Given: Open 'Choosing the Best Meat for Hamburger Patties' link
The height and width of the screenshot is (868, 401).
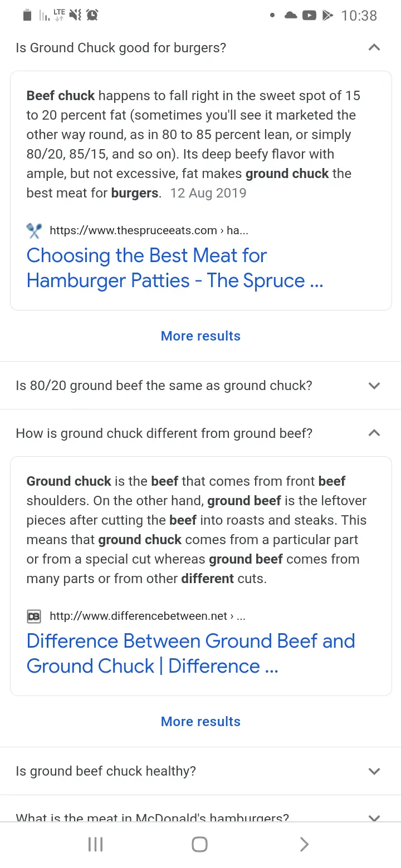Looking at the screenshot, I should click(174, 268).
